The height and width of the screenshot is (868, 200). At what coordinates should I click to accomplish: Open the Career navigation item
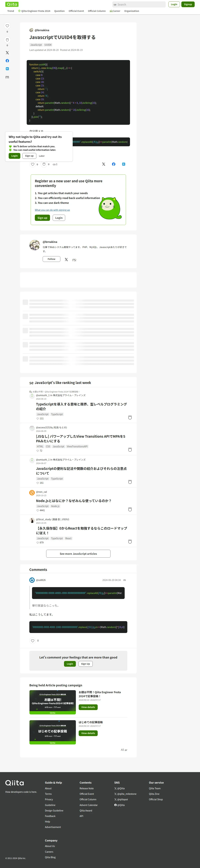point(115,11)
